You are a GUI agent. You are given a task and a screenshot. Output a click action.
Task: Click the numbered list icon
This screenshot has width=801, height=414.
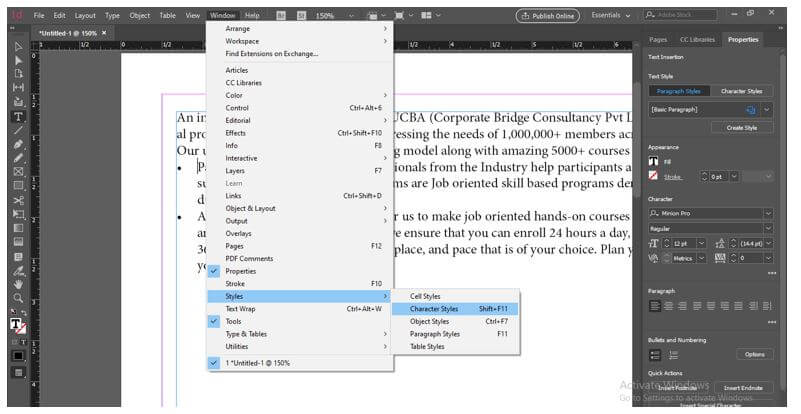(674, 355)
